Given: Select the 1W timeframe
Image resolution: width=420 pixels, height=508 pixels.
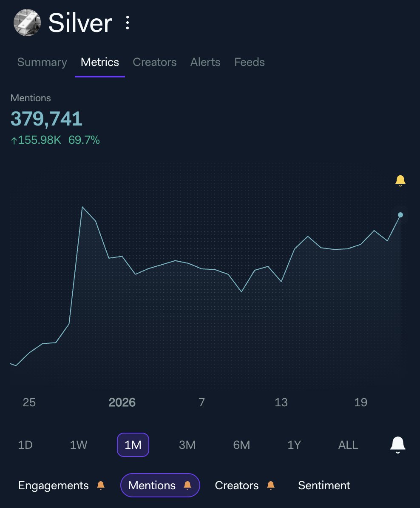Looking at the screenshot, I should point(78,445).
